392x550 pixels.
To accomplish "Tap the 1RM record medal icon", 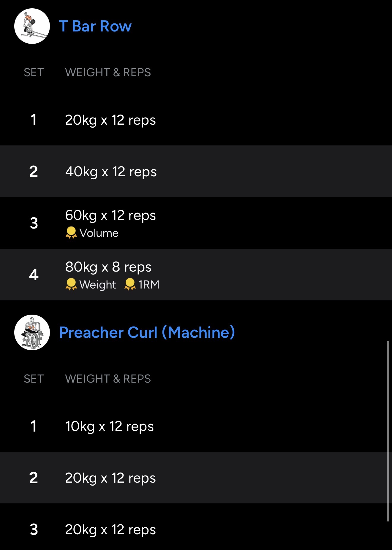I will [130, 284].
